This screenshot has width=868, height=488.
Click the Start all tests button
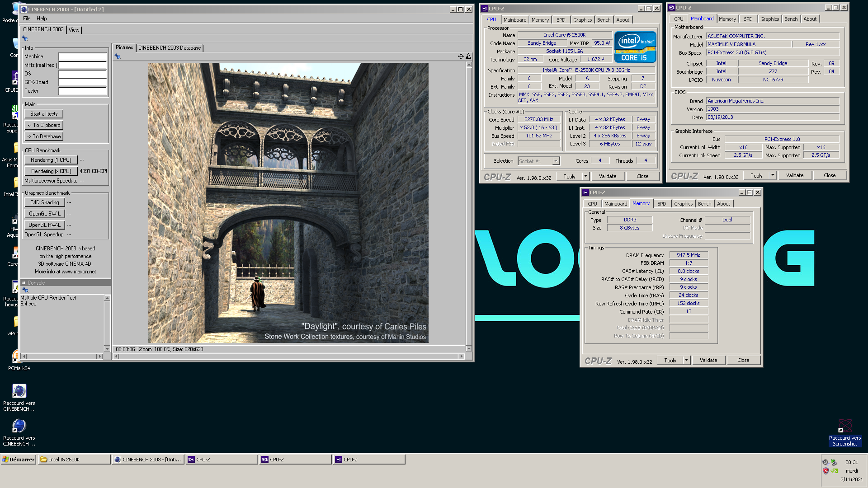(44, 114)
